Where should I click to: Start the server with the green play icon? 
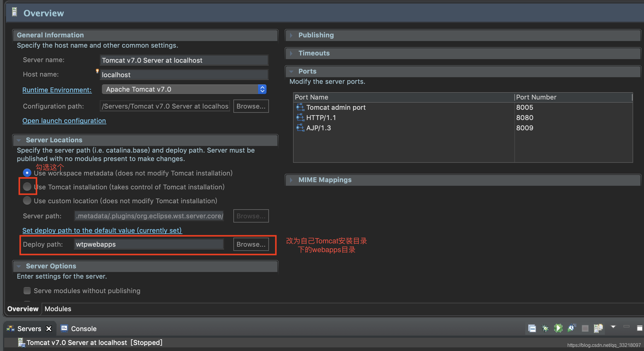[558, 328]
